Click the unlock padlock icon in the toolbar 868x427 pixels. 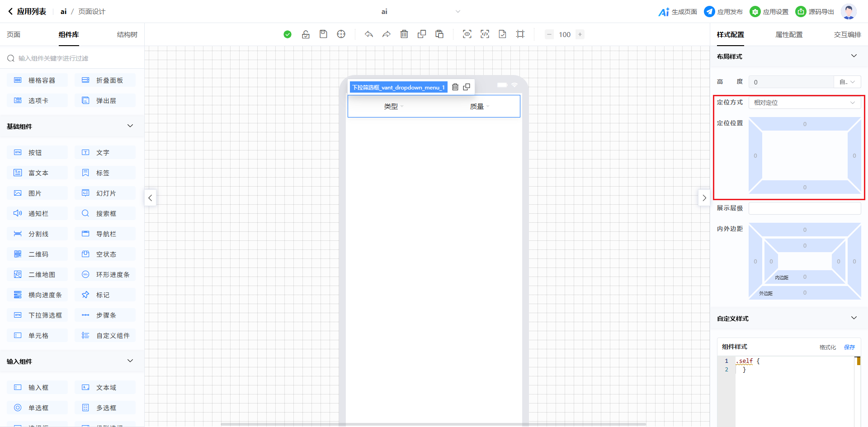coord(306,34)
